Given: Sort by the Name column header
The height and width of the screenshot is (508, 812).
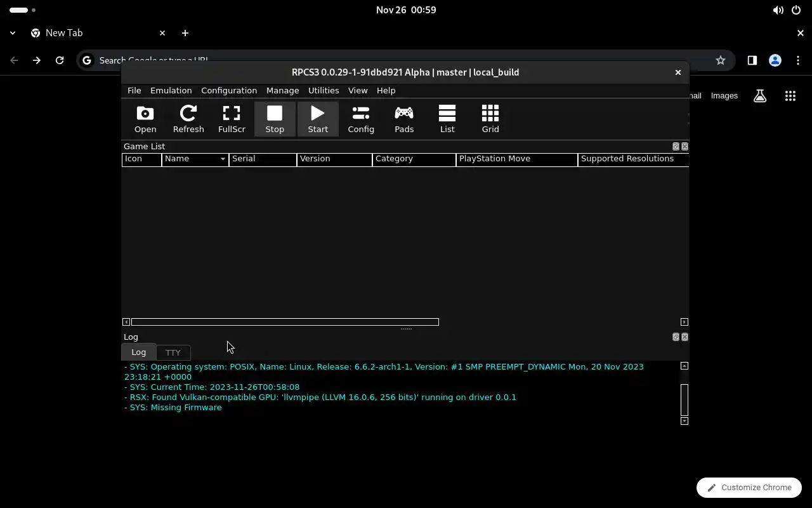Looking at the screenshot, I should (x=195, y=159).
